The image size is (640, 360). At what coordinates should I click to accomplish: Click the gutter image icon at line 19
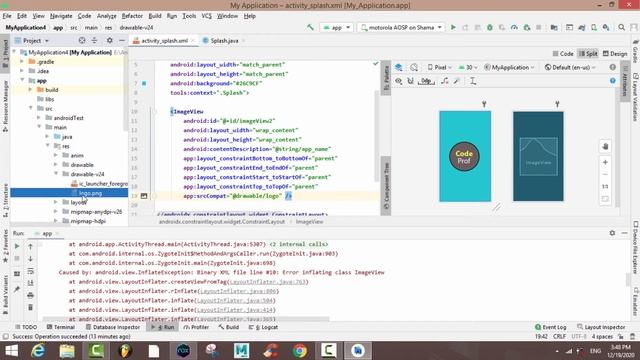pyautogui.click(x=144, y=196)
